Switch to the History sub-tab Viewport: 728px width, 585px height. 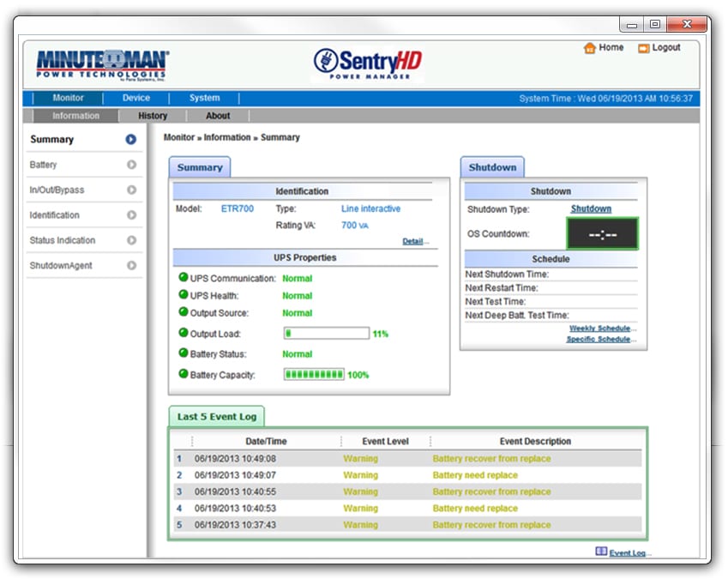click(153, 116)
